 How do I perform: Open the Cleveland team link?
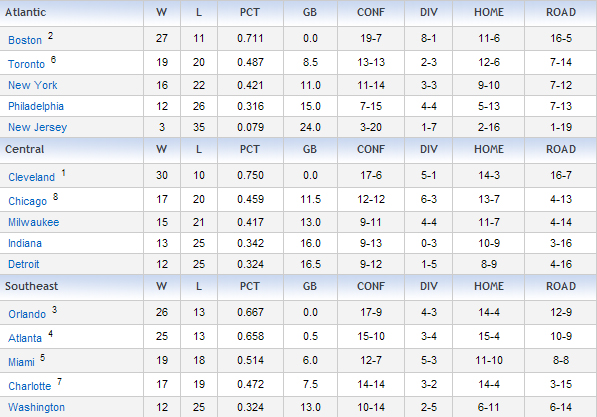(x=32, y=177)
